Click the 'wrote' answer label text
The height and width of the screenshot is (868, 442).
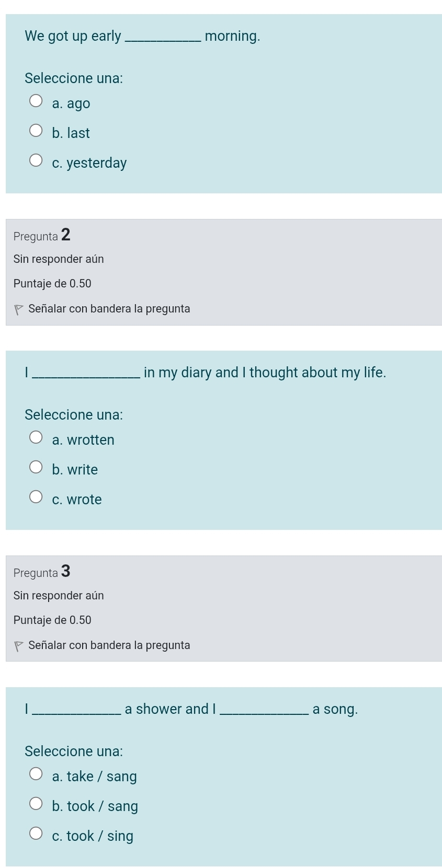pos(84,500)
